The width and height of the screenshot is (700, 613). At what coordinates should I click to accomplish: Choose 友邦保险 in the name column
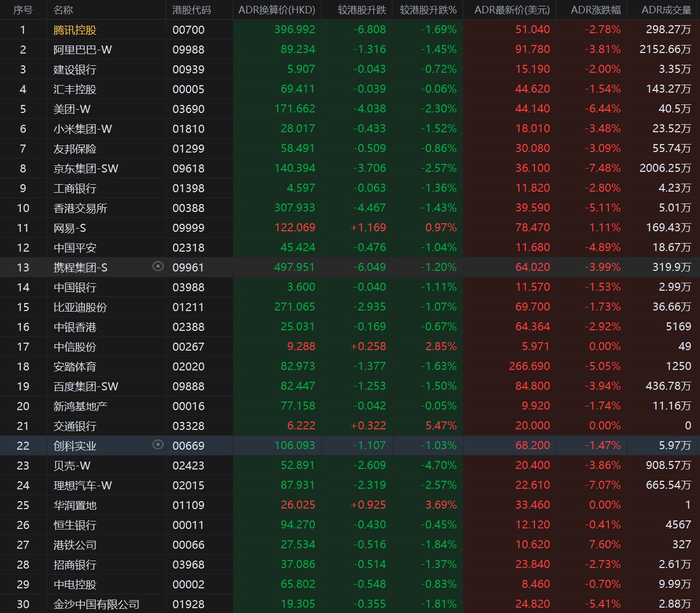[75, 149]
